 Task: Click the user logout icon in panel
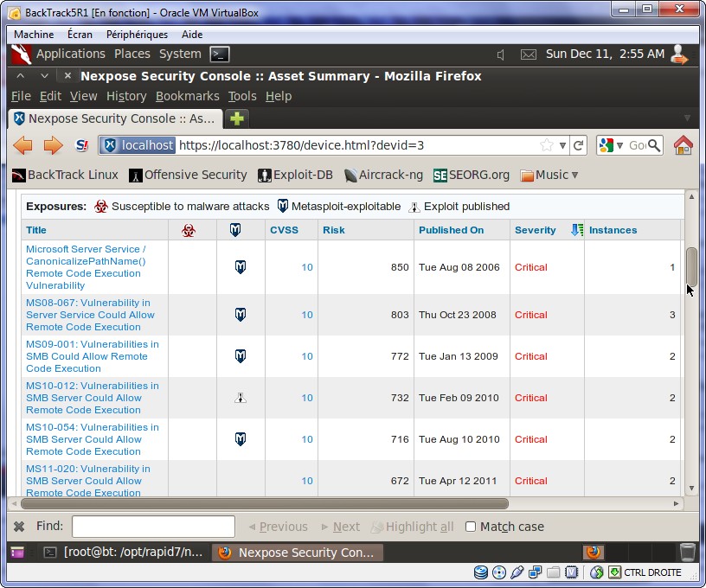click(679, 54)
